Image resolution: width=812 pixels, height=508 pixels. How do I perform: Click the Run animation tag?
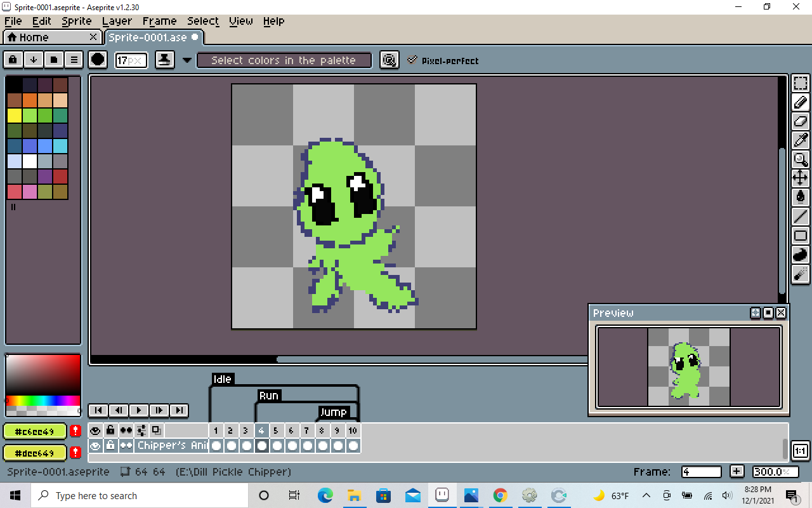(269, 395)
